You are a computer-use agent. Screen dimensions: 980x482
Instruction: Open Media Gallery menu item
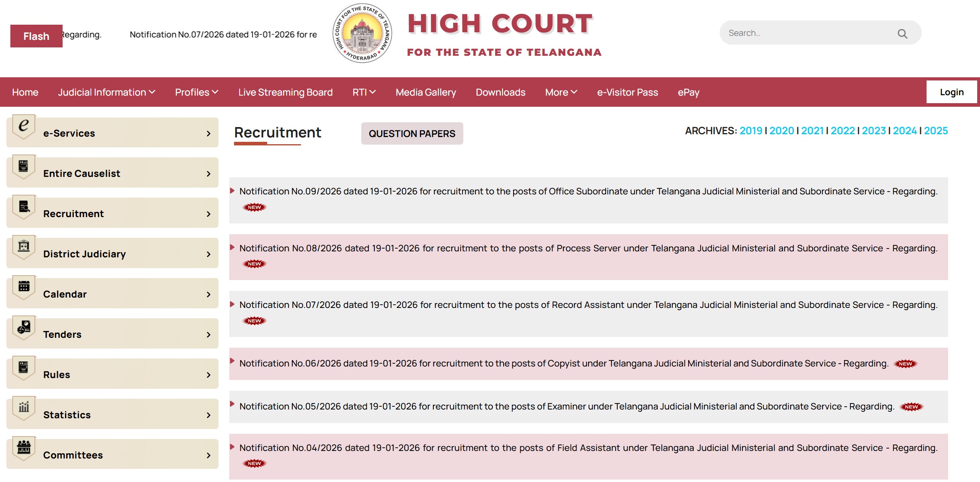(x=426, y=92)
